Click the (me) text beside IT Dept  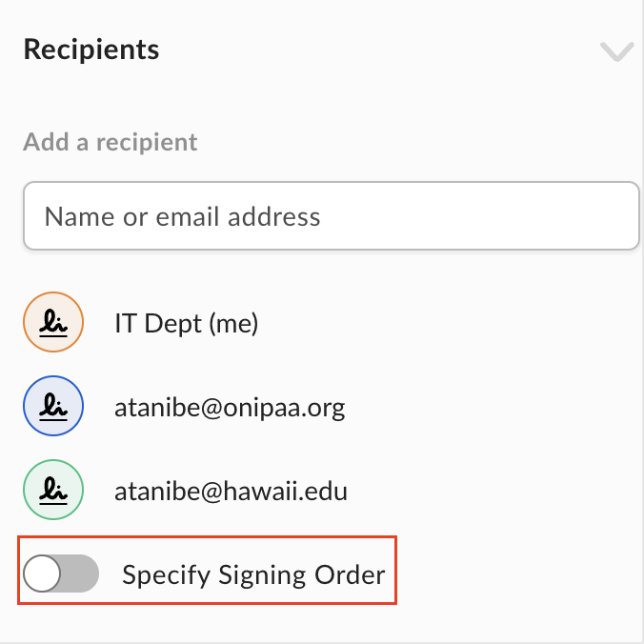click(x=233, y=324)
